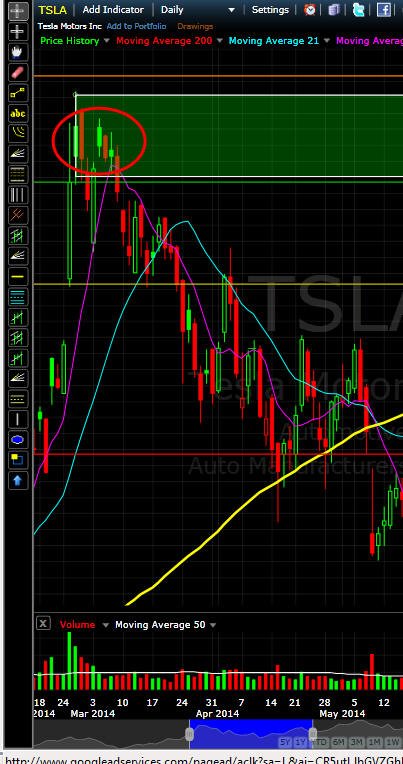The image size is (403, 764).
Task: Click the left range slider handle
Action: tap(189, 734)
